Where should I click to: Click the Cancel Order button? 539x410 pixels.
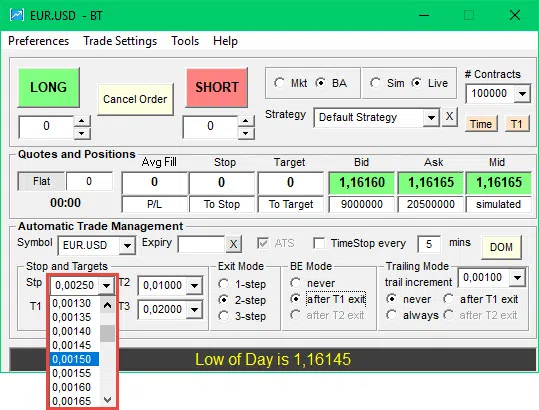point(135,99)
